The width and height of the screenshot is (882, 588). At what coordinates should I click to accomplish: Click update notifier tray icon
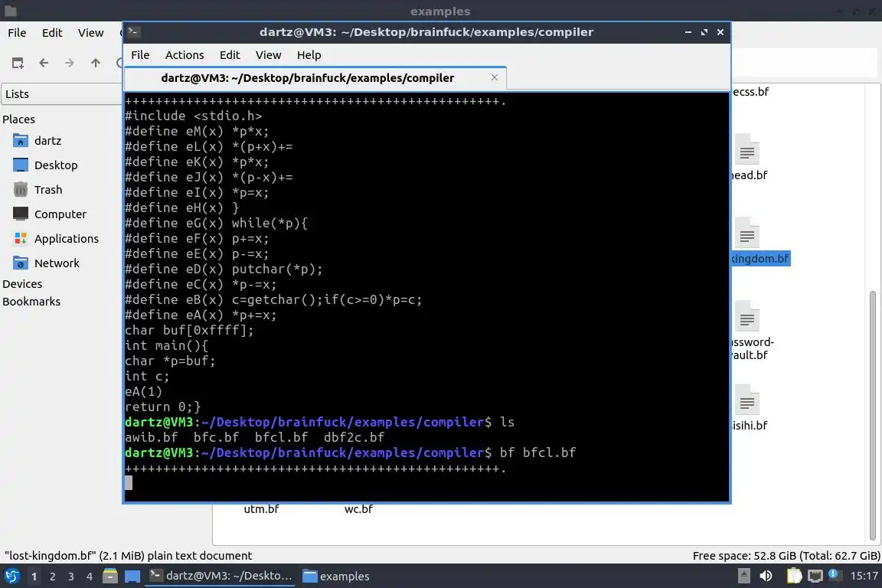click(x=835, y=575)
